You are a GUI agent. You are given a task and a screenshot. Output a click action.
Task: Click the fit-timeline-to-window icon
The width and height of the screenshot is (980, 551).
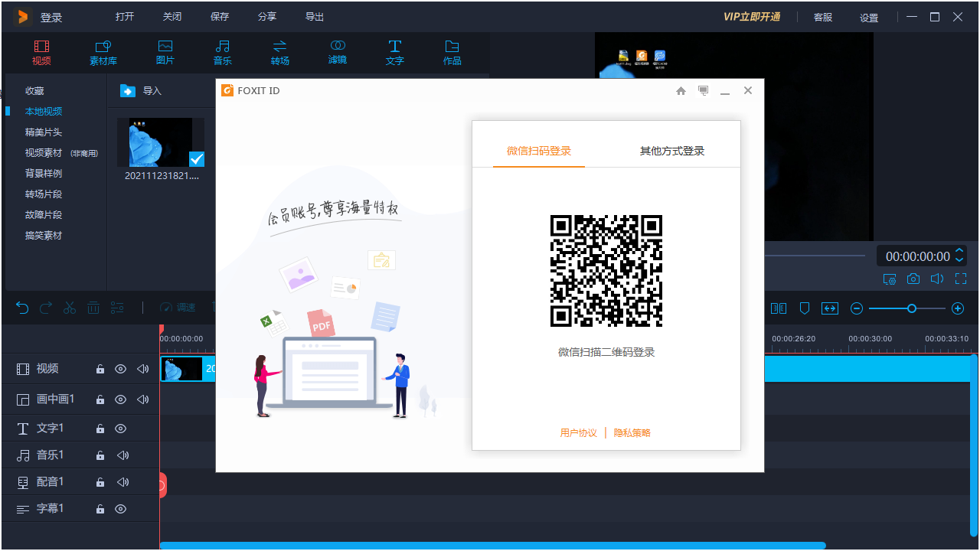pos(830,308)
